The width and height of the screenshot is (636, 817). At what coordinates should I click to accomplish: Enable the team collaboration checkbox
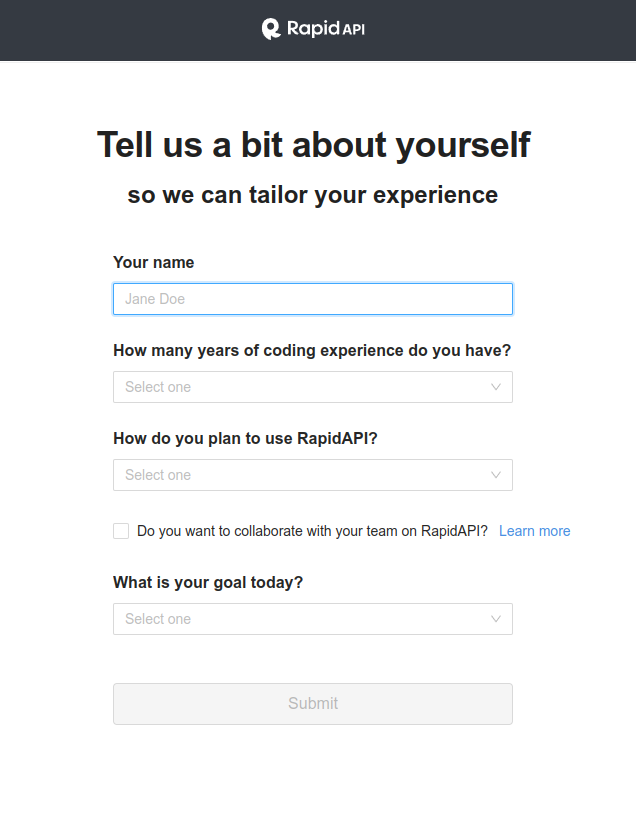[121, 531]
